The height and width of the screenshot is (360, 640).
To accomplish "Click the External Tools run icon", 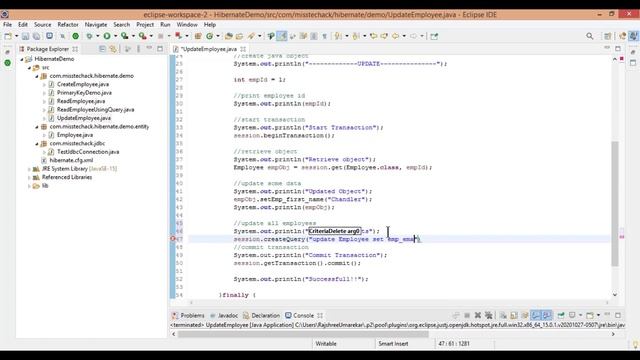I will [142, 36].
